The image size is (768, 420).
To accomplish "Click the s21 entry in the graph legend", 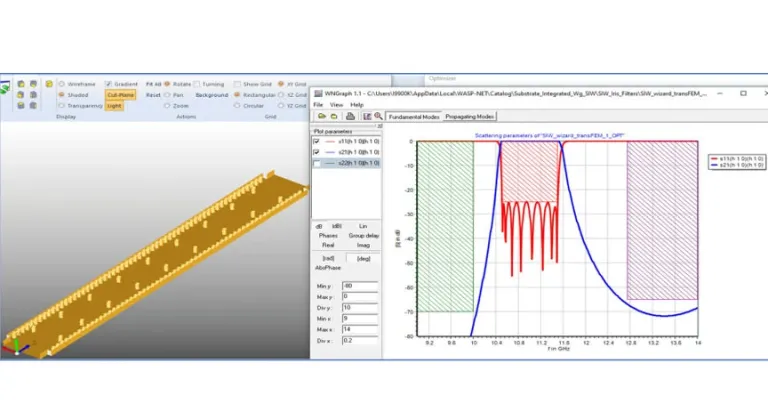I will pos(737,165).
